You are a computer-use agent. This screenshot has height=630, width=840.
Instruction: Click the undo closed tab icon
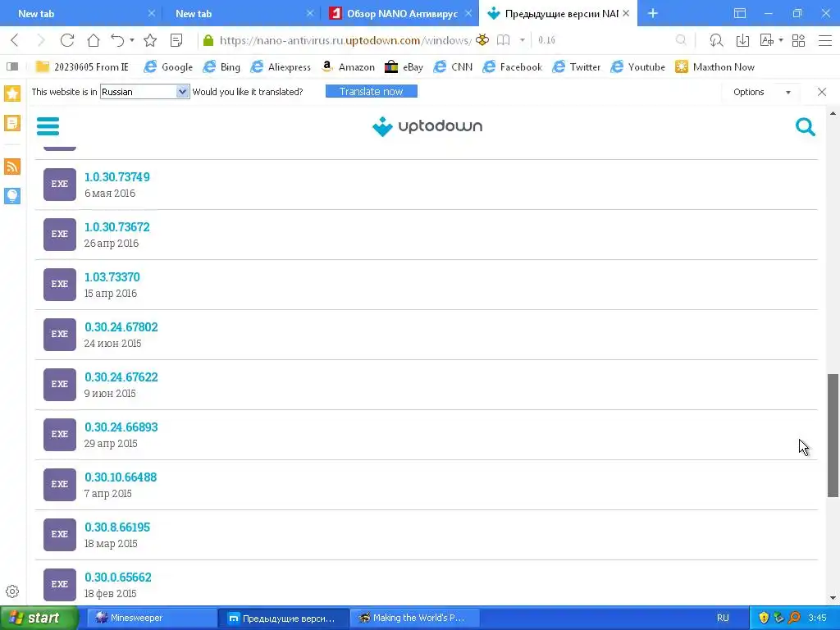point(117,40)
